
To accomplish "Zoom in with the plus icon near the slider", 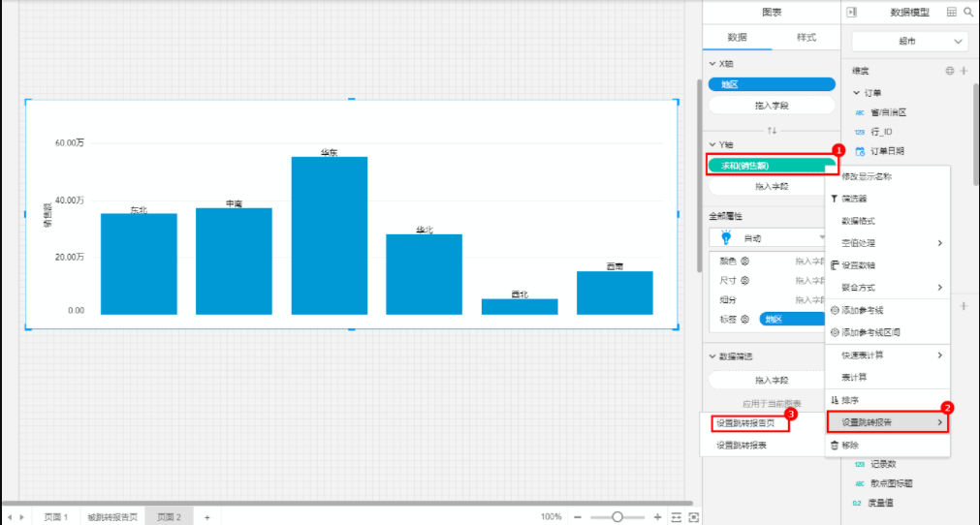I will pyautogui.click(x=657, y=517).
